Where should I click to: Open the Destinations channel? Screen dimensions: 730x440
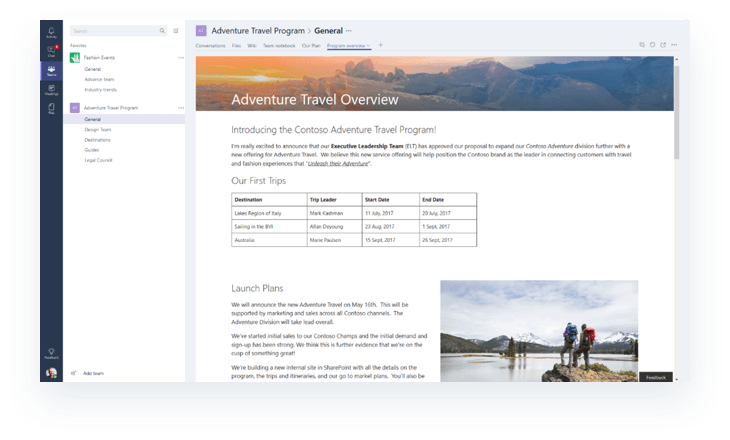pyautogui.click(x=97, y=140)
